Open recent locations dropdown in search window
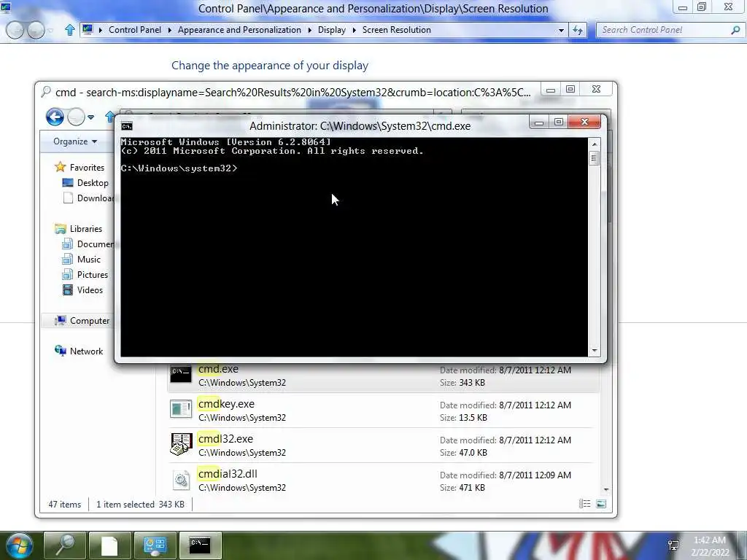This screenshot has height=560, width=747. [x=91, y=117]
